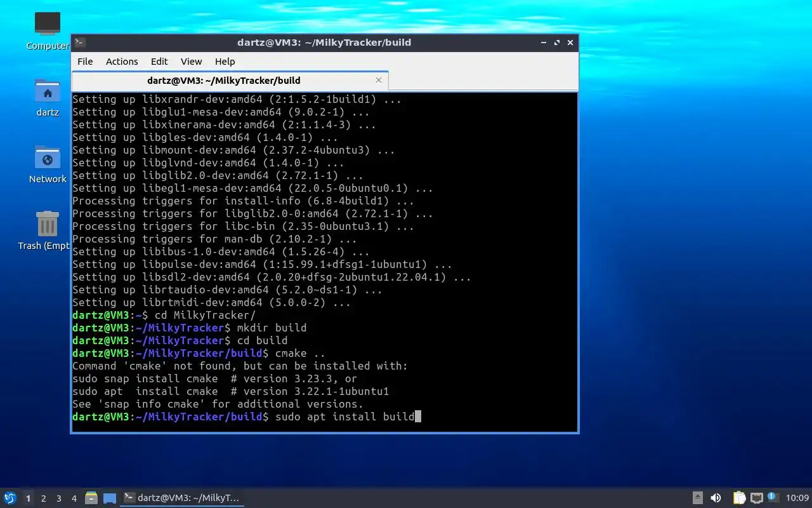Click 'sudo snap install cmake' line
The width and height of the screenshot is (812, 508).
215,378
